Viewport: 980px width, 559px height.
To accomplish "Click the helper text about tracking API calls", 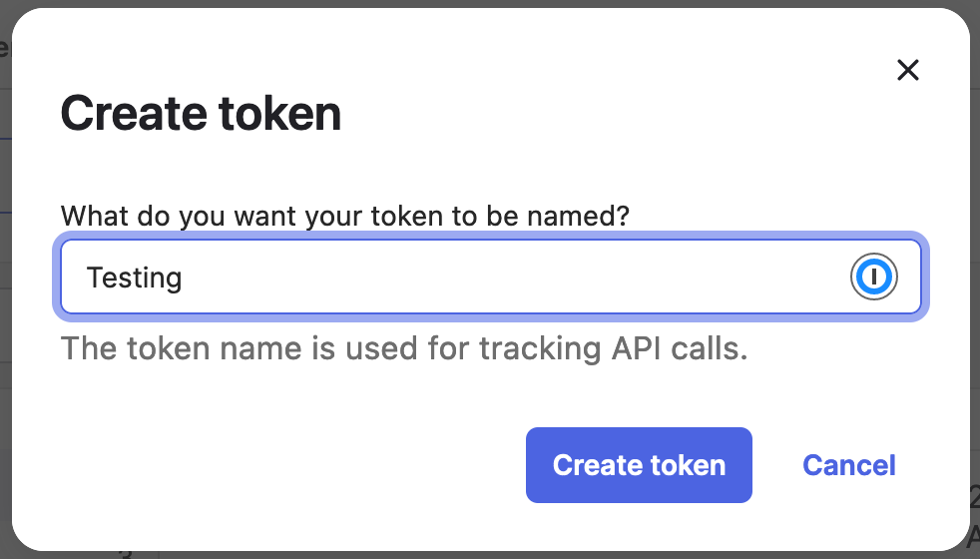I will [404, 348].
